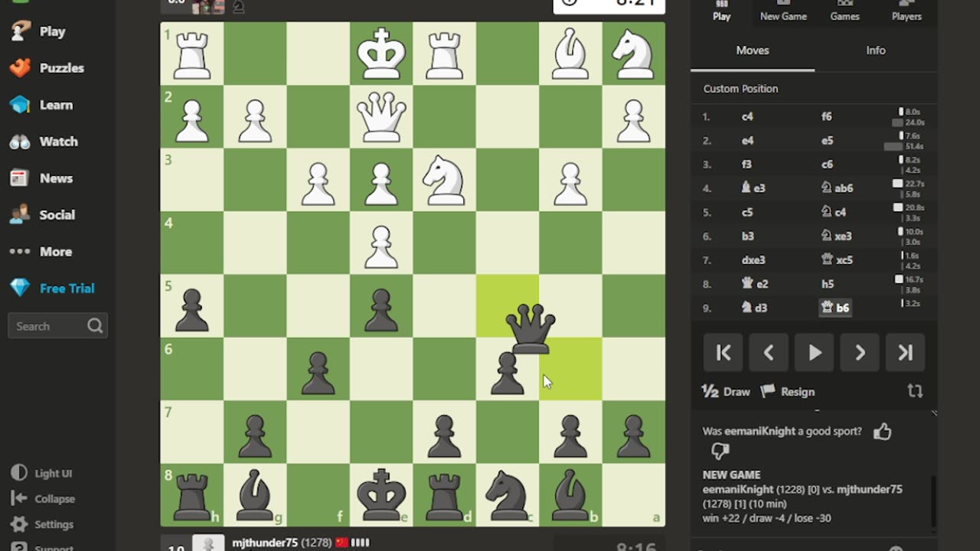This screenshot has width=980, height=551.
Task: Give eemaniKnight a thumbs down
Action: pyautogui.click(x=720, y=452)
